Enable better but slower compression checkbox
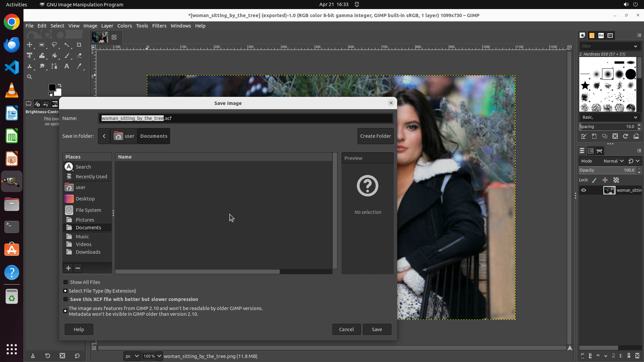 click(x=66, y=299)
